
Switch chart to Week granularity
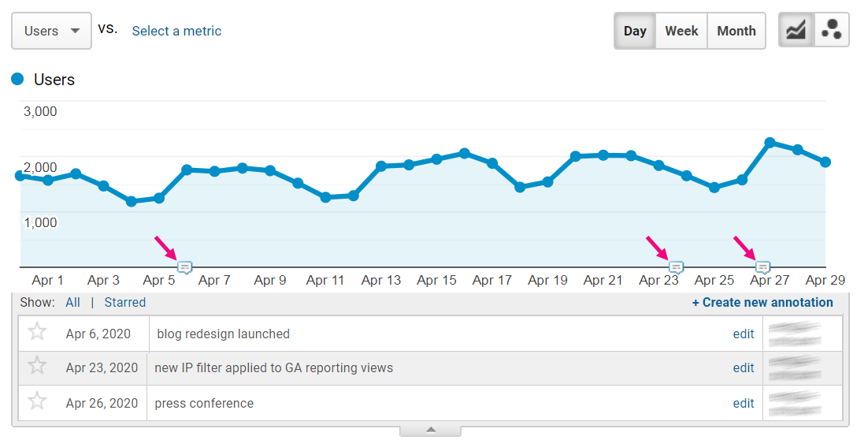(681, 31)
